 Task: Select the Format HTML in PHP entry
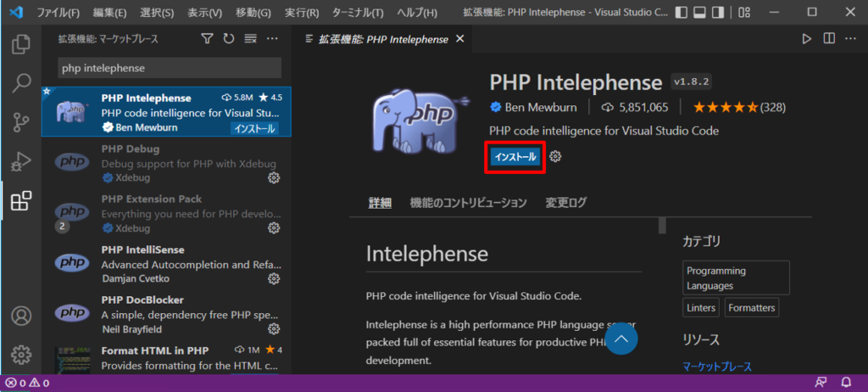coord(166,356)
